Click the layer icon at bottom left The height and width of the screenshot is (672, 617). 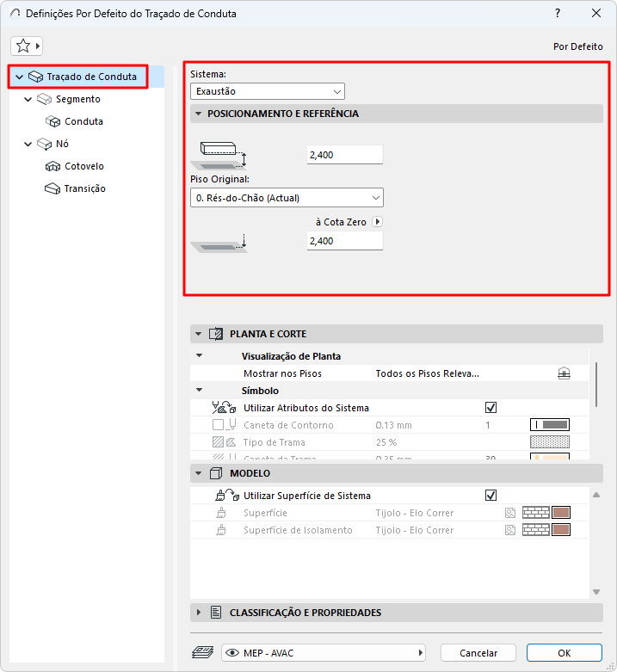pos(202,653)
